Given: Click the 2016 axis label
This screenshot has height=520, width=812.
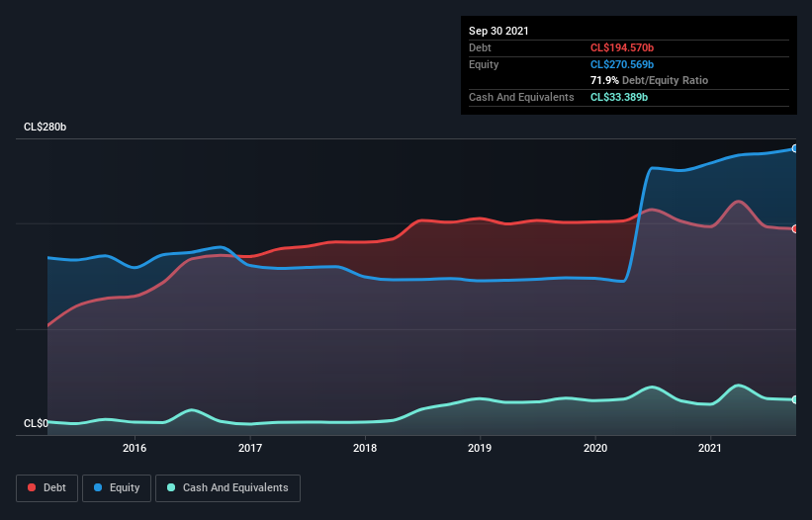Looking at the screenshot, I should tap(135, 448).
